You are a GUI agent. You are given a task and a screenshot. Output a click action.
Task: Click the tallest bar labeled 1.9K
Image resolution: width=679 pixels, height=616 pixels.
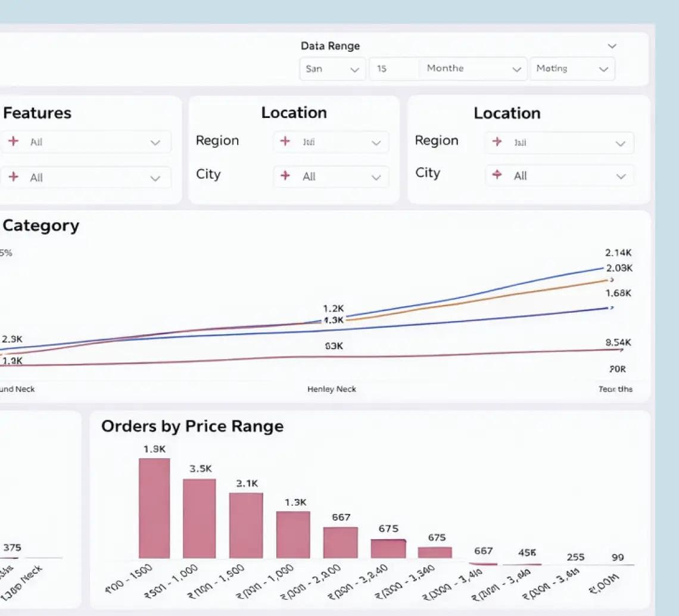[155, 508]
